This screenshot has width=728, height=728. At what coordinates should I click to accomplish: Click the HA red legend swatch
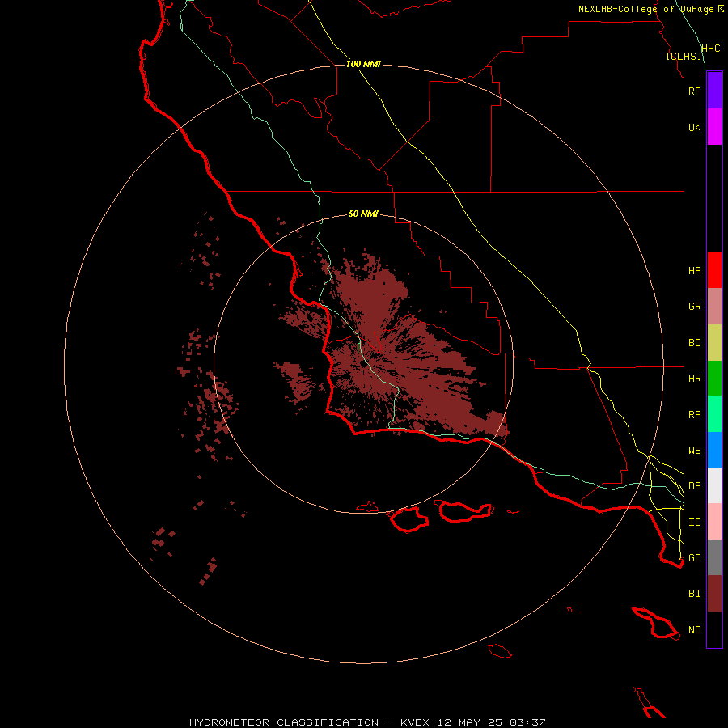[x=714, y=270]
